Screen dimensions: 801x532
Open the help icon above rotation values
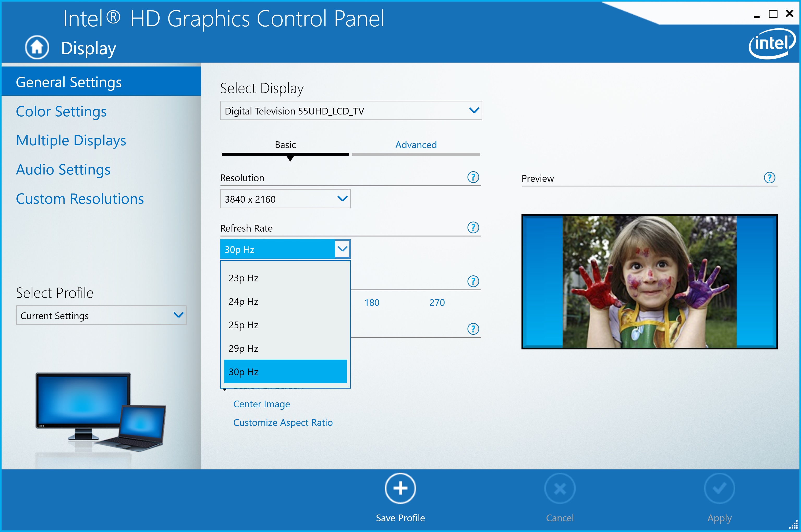(473, 281)
